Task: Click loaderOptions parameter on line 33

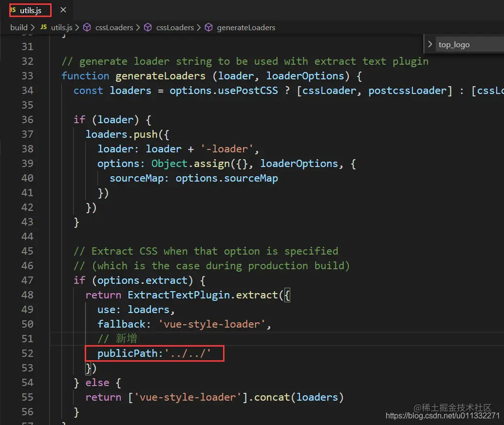Action: pyautogui.click(x=305, y=76)
